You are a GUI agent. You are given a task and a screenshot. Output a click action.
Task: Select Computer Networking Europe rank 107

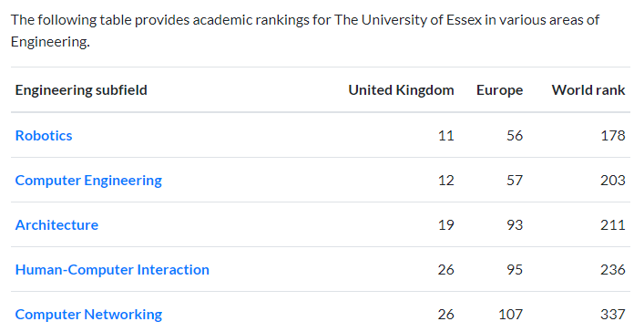pyautogui.click(x=510, y=315)
